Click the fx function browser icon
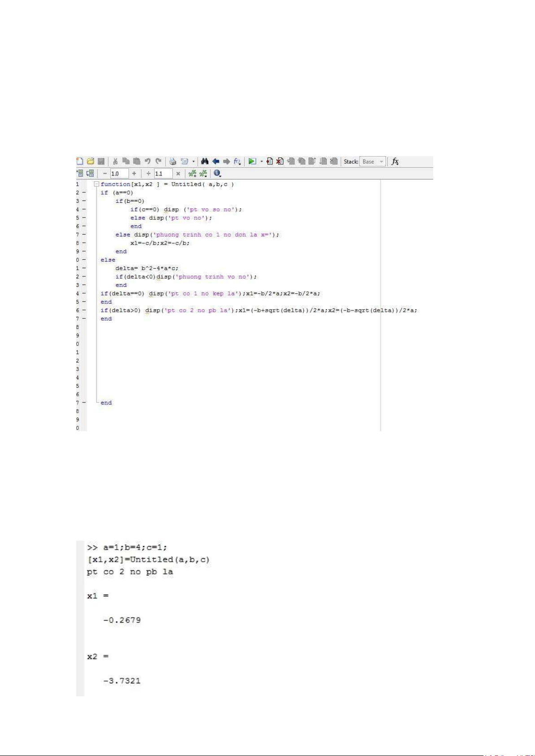The height and width of the screenshot is (756, 535). pyautogui.click(x=395, y=162)
